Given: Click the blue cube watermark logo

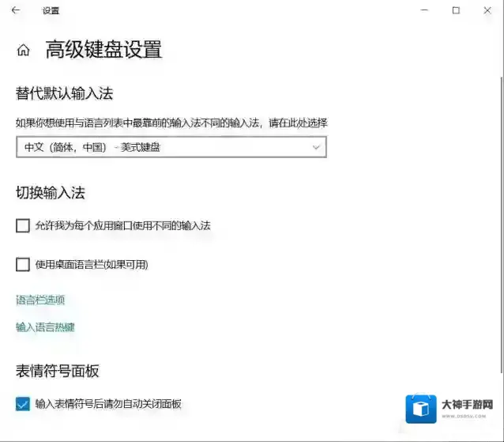Looking at the screenshot, I should click(420, 409).
